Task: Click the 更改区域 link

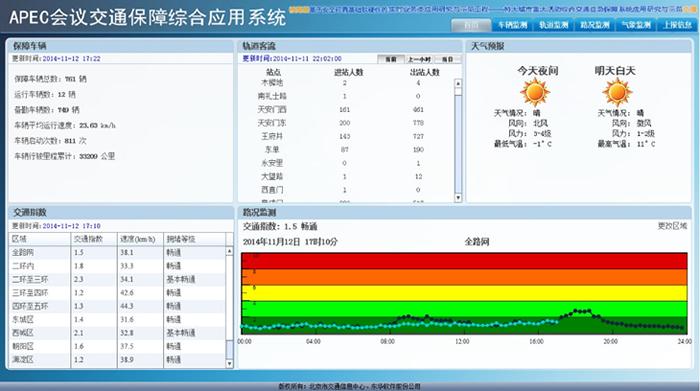Action: pyautogui.click(x=672, y=226)
